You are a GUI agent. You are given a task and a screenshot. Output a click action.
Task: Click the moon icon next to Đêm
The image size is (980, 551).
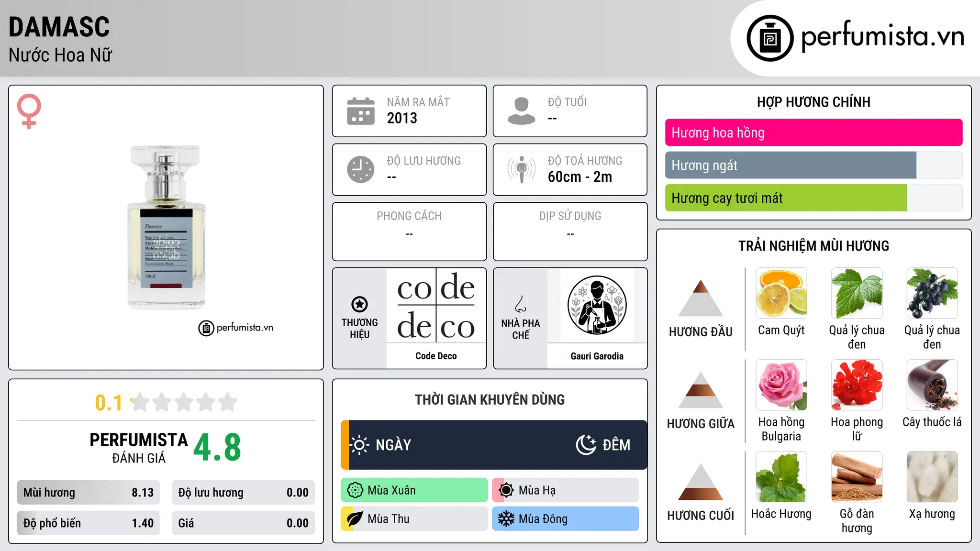[x=586, y=445]
